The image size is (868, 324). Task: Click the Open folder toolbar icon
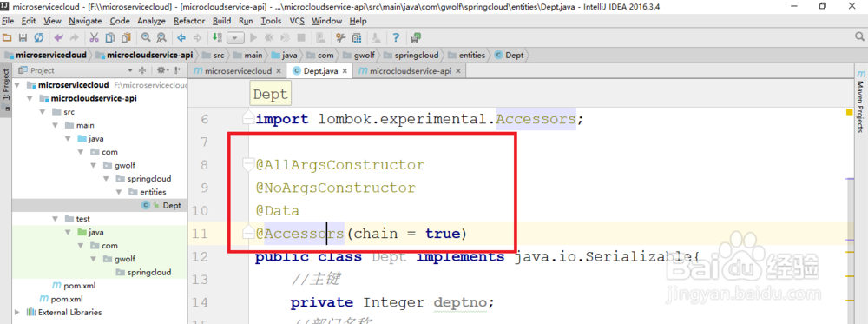[x=7, y=37]
